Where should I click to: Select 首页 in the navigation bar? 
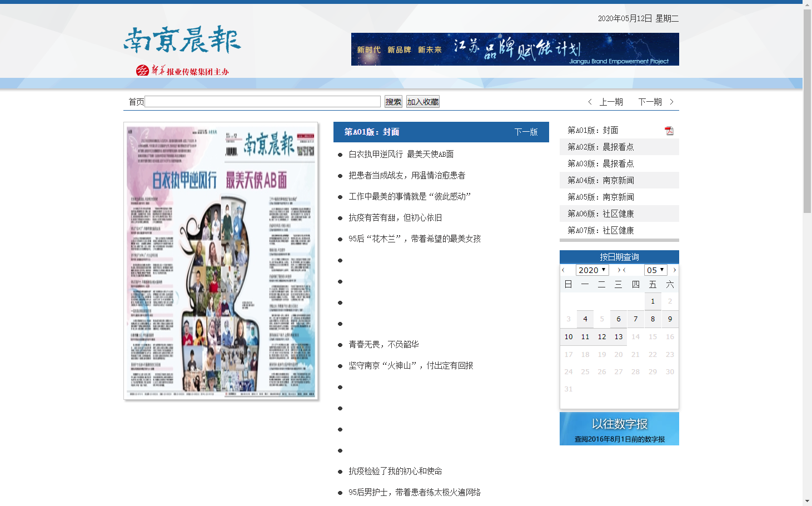136,101
